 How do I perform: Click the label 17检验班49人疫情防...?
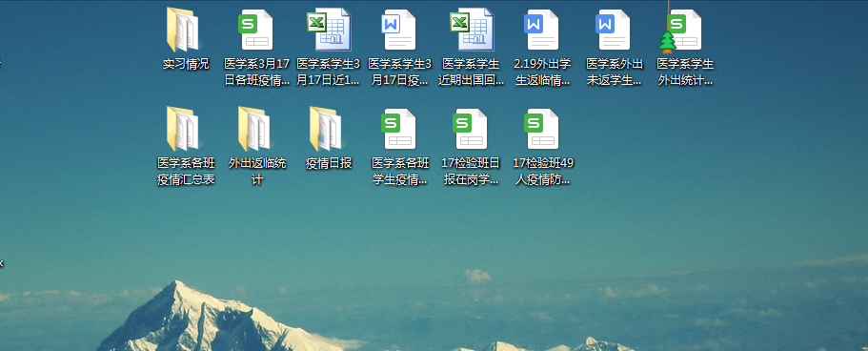pos(542,172)
